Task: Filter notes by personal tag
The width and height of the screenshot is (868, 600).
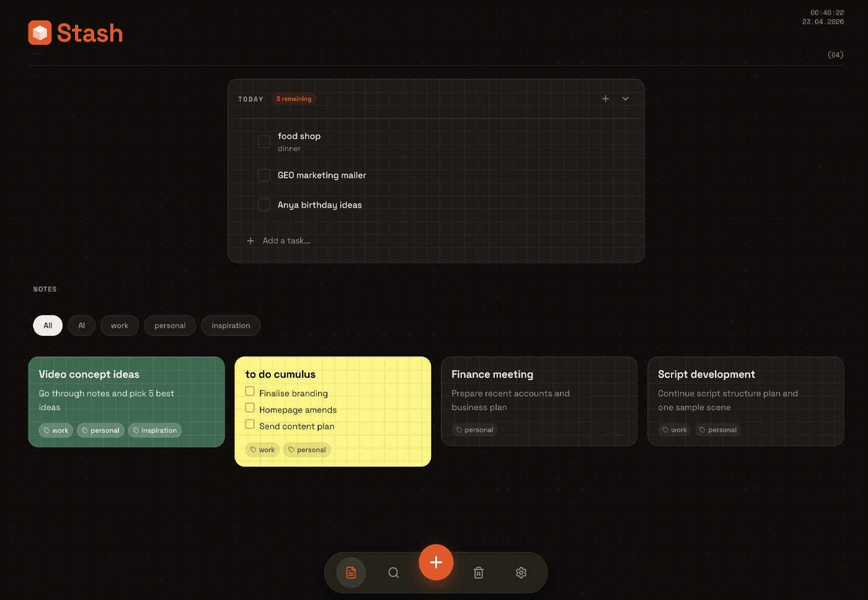Action: 170,325
